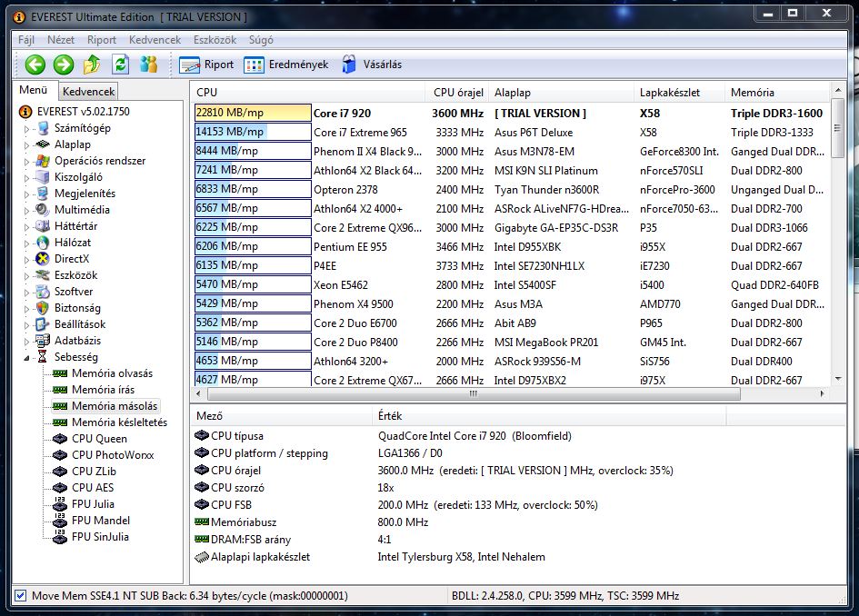The height and width of the screenshot is (616, 859).
Task: Select FPU SinJulia benchmark
Action: pyautogui.click(x=100, y=537)
